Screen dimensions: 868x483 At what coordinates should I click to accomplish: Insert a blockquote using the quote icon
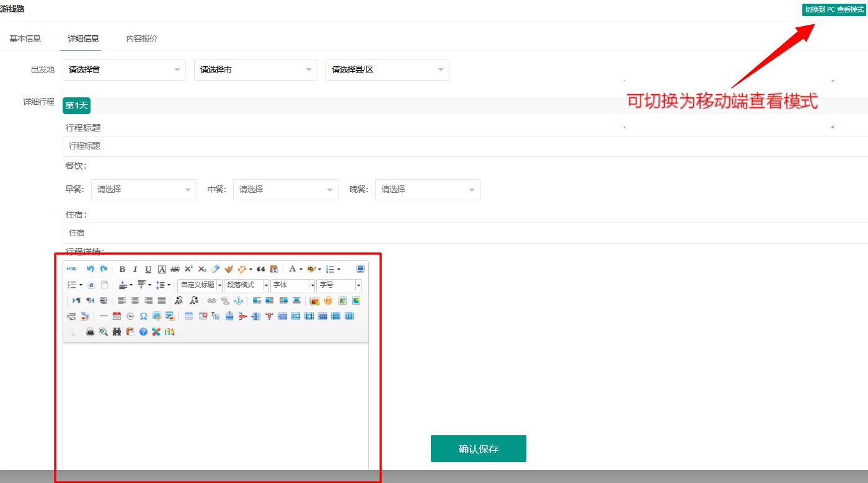click(260, 268)
